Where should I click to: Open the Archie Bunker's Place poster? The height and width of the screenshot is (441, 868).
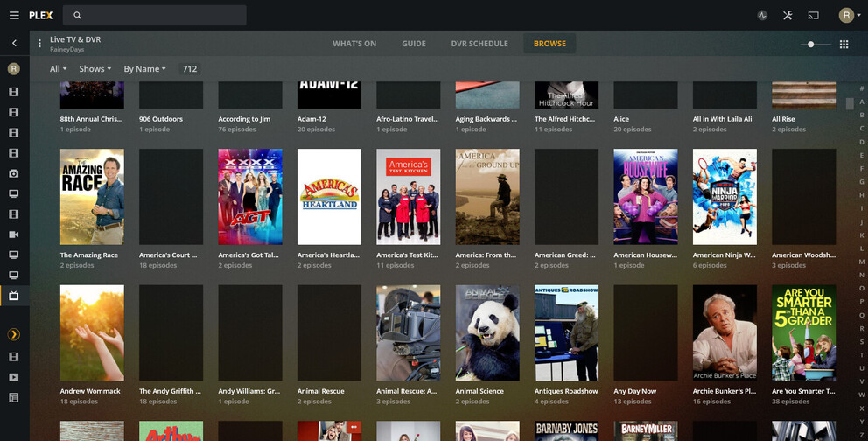(724, 332)
